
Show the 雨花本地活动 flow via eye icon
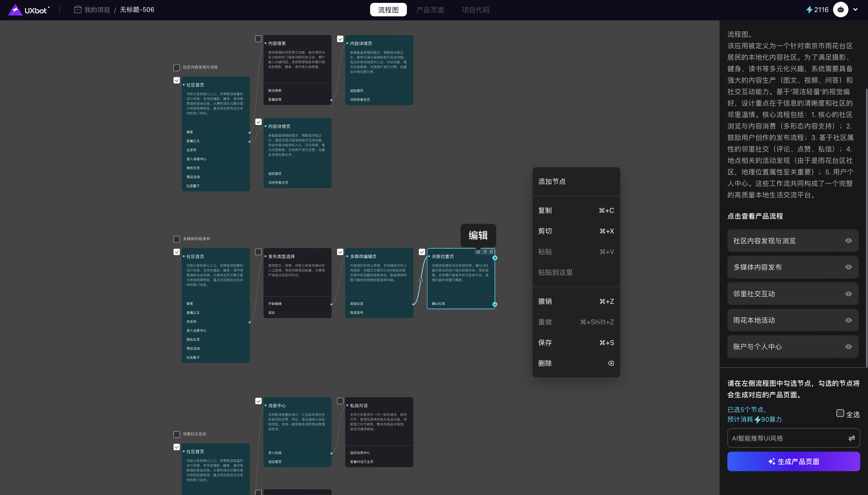848,320
